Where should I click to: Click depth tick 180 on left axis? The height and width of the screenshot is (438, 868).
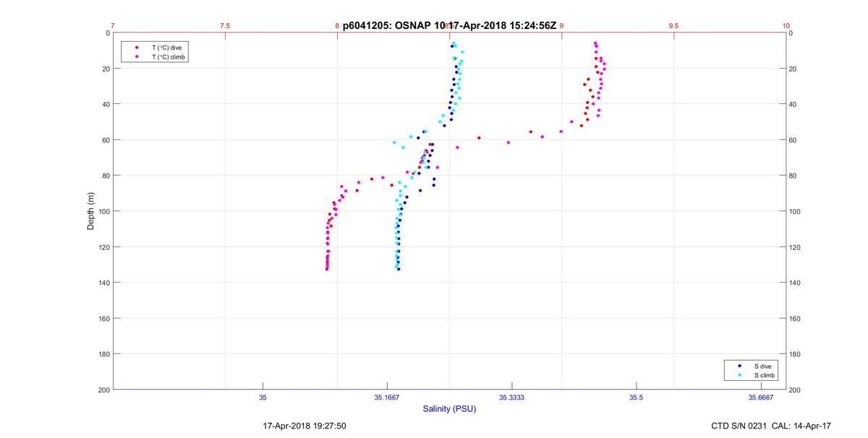(x=103, y=354)
